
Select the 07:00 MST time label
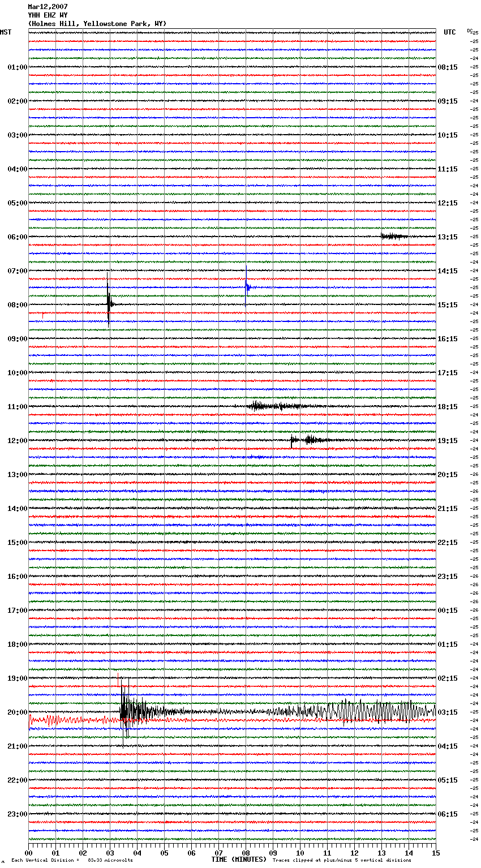tap(17, 271)
